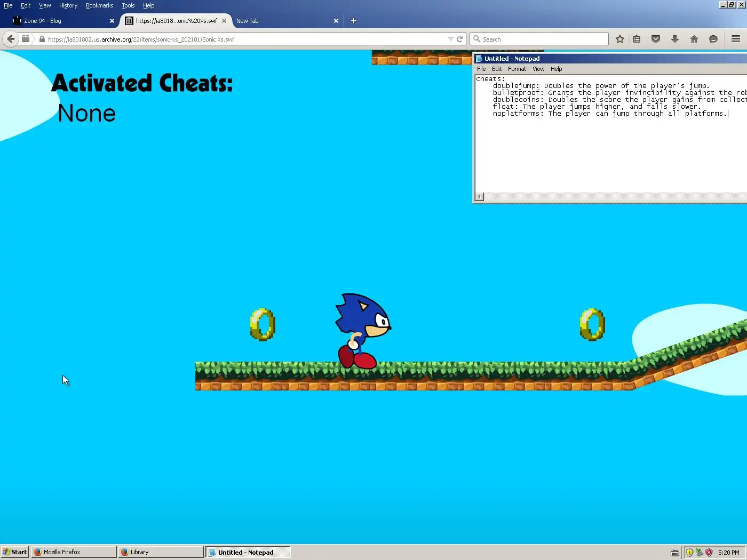Click the yellow shield tray icon
The height and width of the screenshot is (560, 747).
coord(689,553)
